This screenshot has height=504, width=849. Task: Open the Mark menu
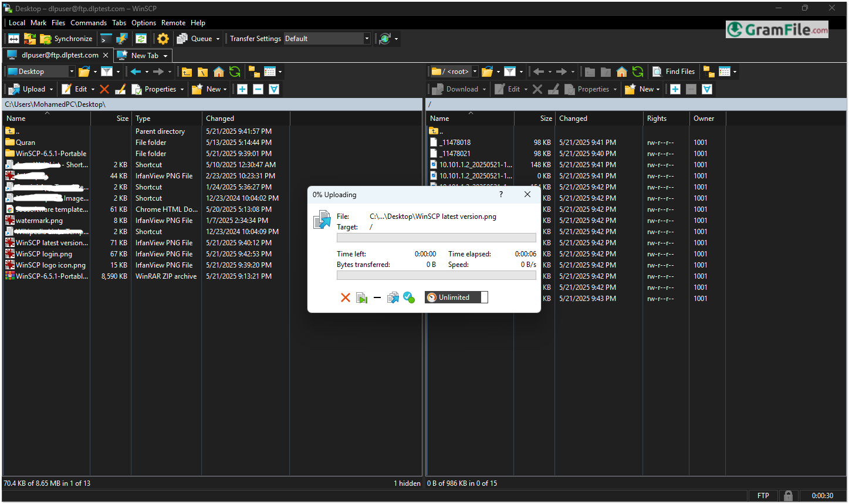click(39, 23)
